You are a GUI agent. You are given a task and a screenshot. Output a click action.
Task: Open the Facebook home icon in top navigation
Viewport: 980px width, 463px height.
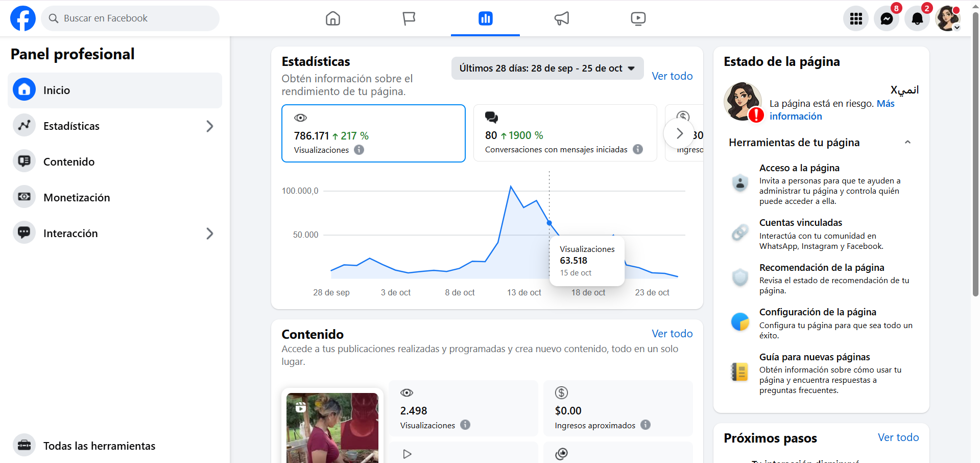[332, 18]
